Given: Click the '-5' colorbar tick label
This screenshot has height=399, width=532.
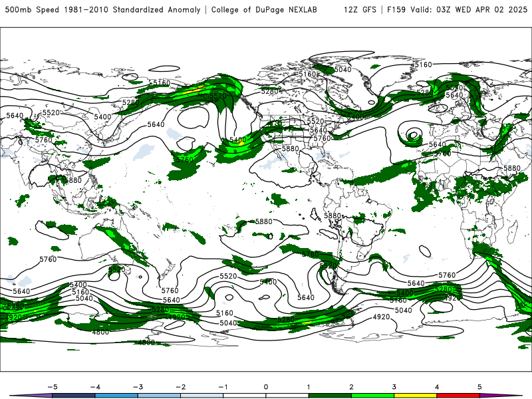Looking at the screenshot, I should [53, 387].
